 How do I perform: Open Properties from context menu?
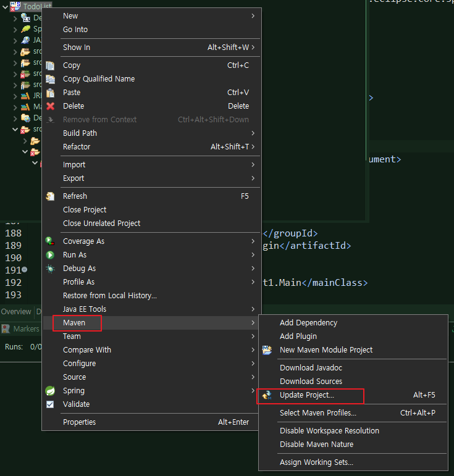tap(151, 422)
